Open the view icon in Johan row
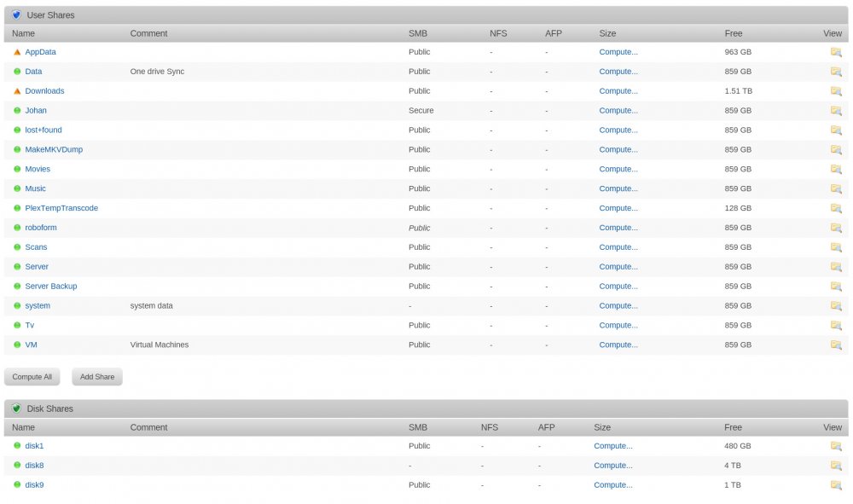This screenshot has width=853, height=504. [x=836, y=111]
